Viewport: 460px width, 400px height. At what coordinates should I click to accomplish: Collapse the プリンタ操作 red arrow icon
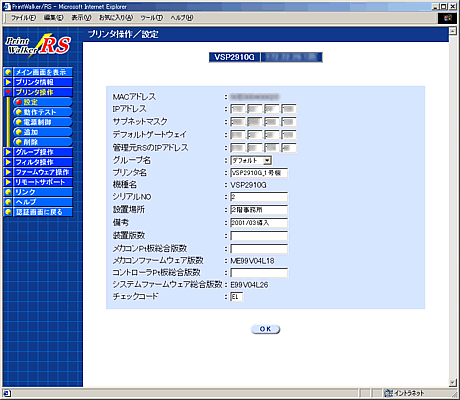point(8,92)
